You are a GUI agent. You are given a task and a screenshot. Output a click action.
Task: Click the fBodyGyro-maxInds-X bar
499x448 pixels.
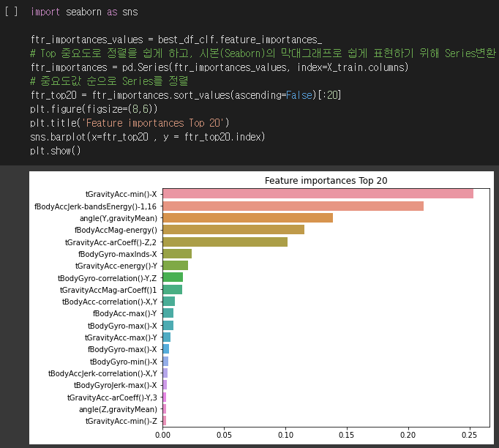click(177, 254)
